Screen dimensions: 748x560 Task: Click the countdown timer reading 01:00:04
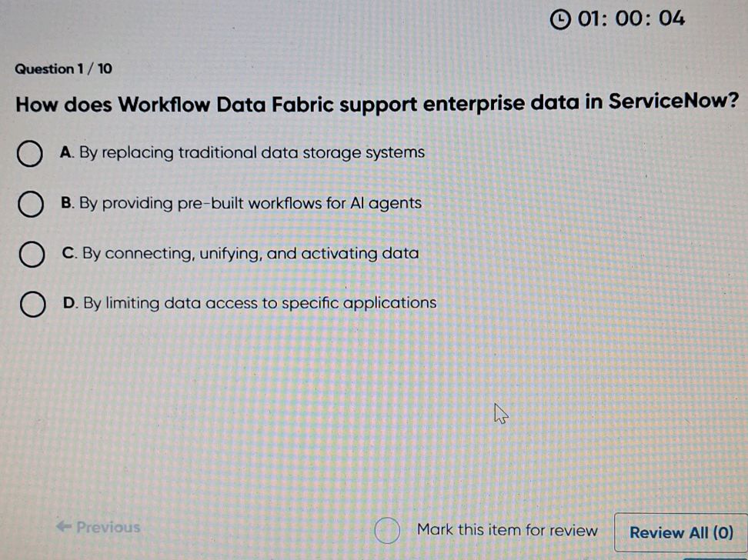pyautogui.click(x=629, y=18)
